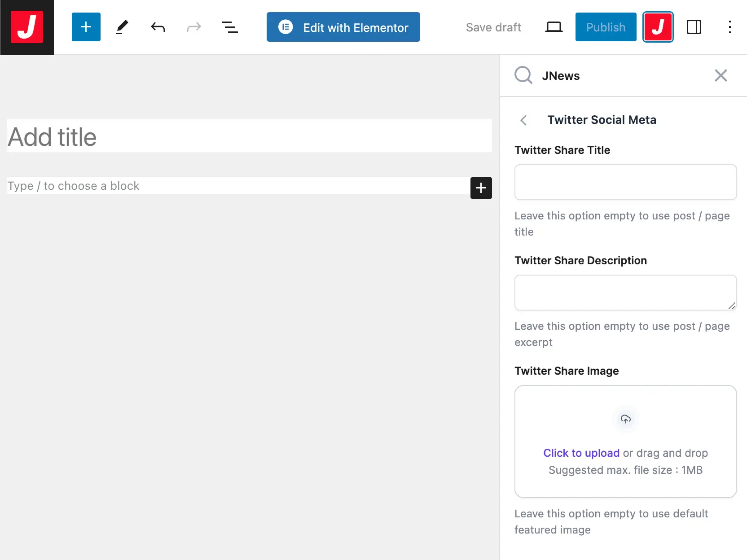Undo the last change
This screenshot has width=747, height=560.
pos(158,27)
